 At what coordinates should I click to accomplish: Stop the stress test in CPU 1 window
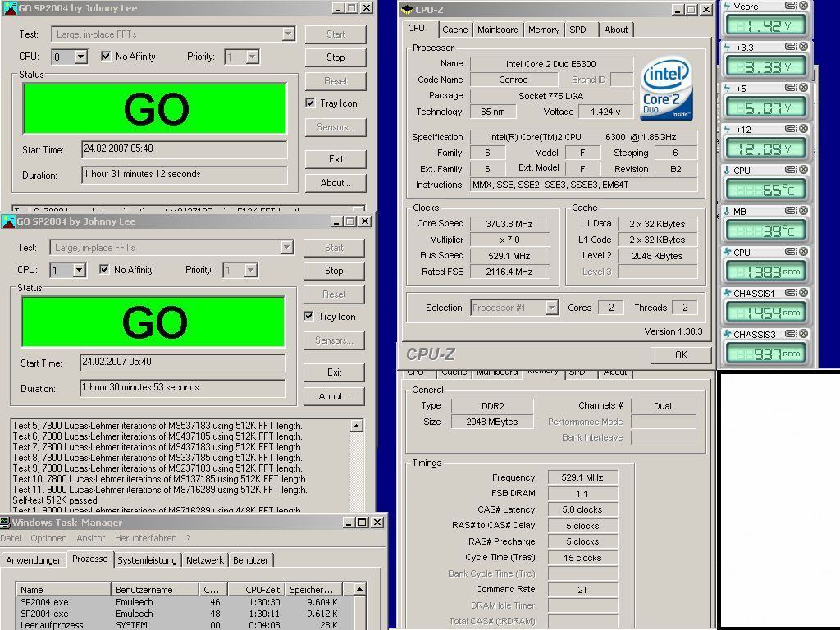[x=334, y=271]
